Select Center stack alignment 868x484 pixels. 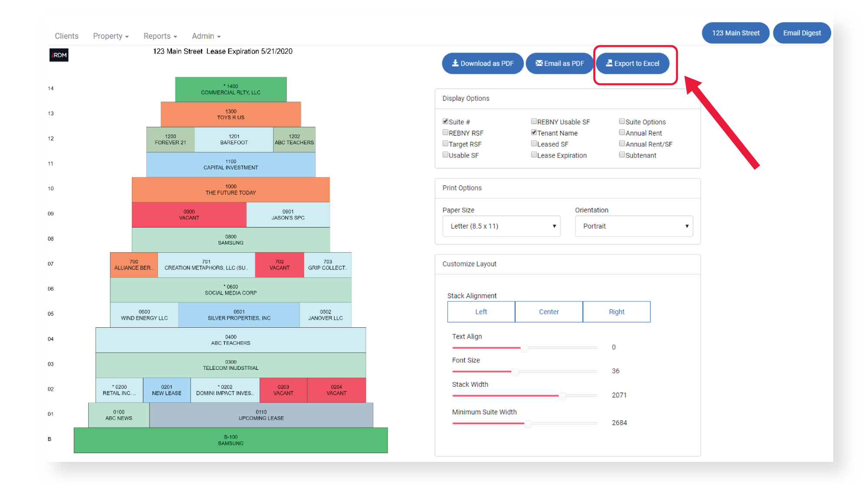point(549,312)
